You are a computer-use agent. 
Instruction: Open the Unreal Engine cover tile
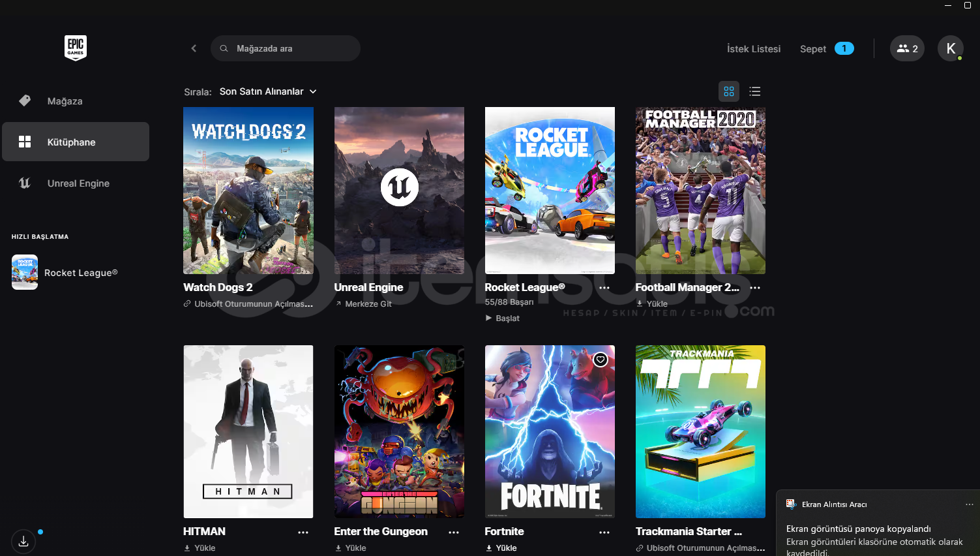(x=399, y=191)
